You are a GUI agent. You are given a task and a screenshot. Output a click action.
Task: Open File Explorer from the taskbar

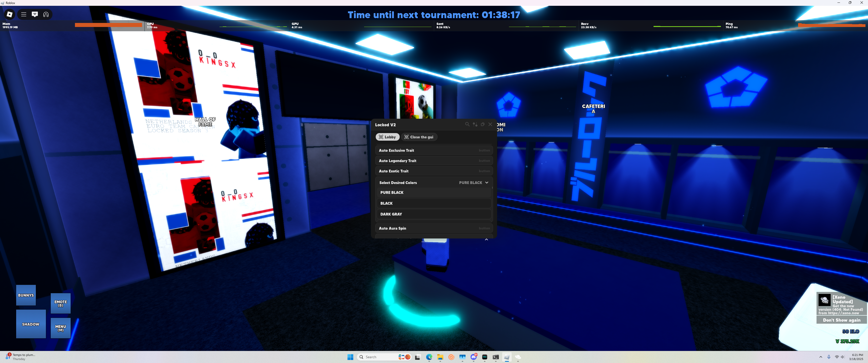tap(440, 357)
